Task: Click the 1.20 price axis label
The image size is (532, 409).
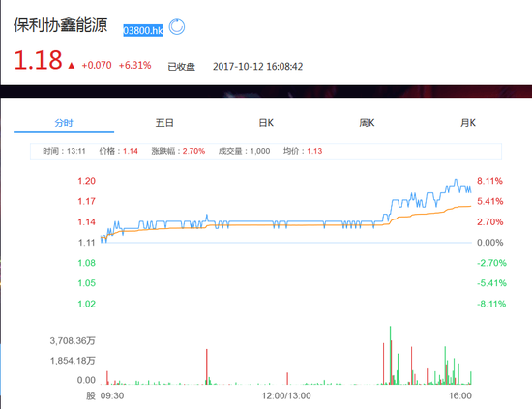Action: tap(86, 181)
